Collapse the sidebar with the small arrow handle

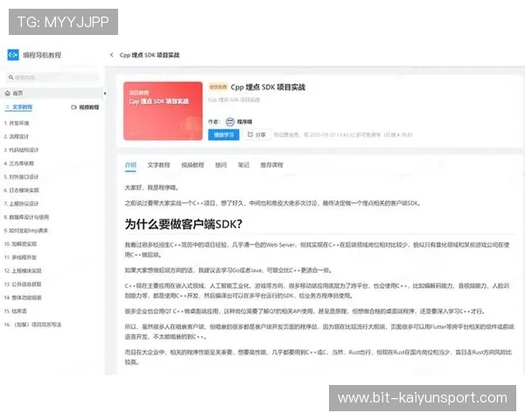pyautogui.click(x=105, y=94)
